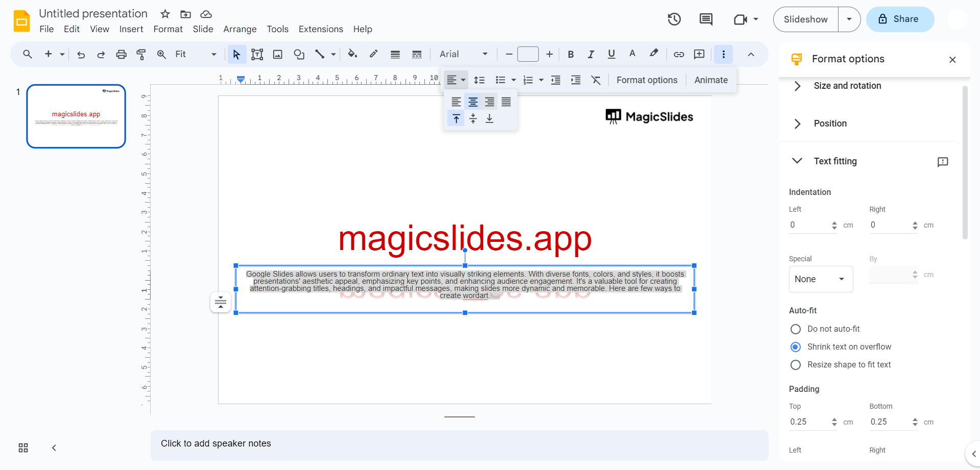980x470 pixels.
Task: Toggle bold formatting
Action: (571, 54)
